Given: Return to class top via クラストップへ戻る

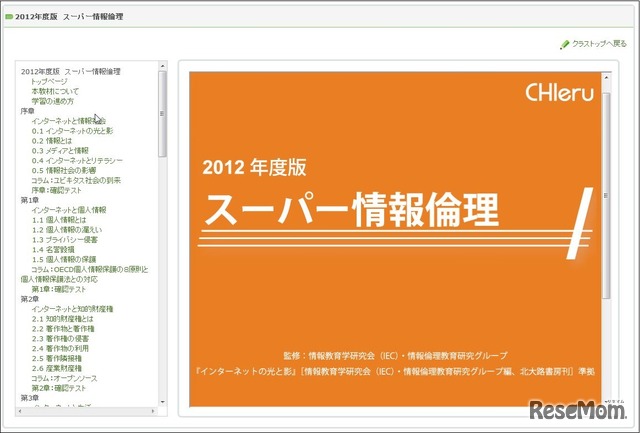Looking at the screenshot, I should click(x=599, y=45).
